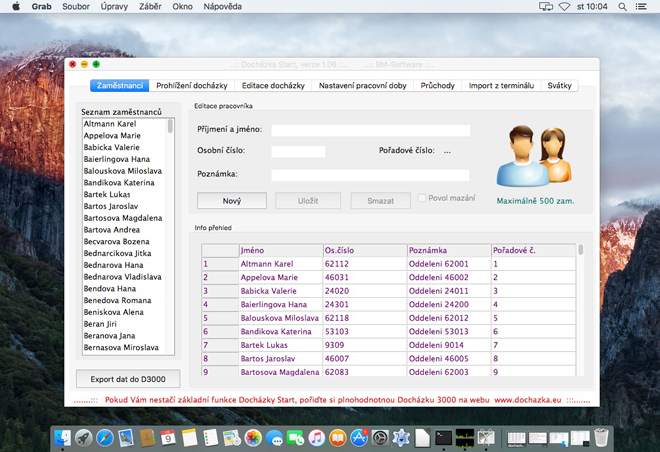Open Finder from the Dock
Image resolution: width=660 pixels, height=452 pixels.
coord(63,438)
